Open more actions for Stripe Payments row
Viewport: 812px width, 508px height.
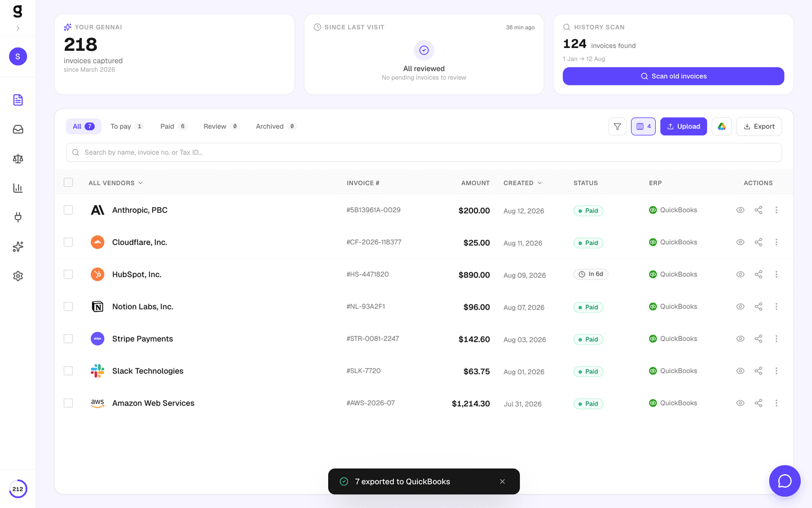776,339
